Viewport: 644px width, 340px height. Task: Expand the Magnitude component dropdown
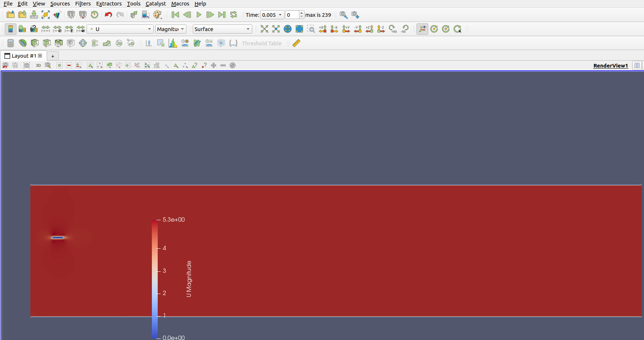tap(170, 29)
